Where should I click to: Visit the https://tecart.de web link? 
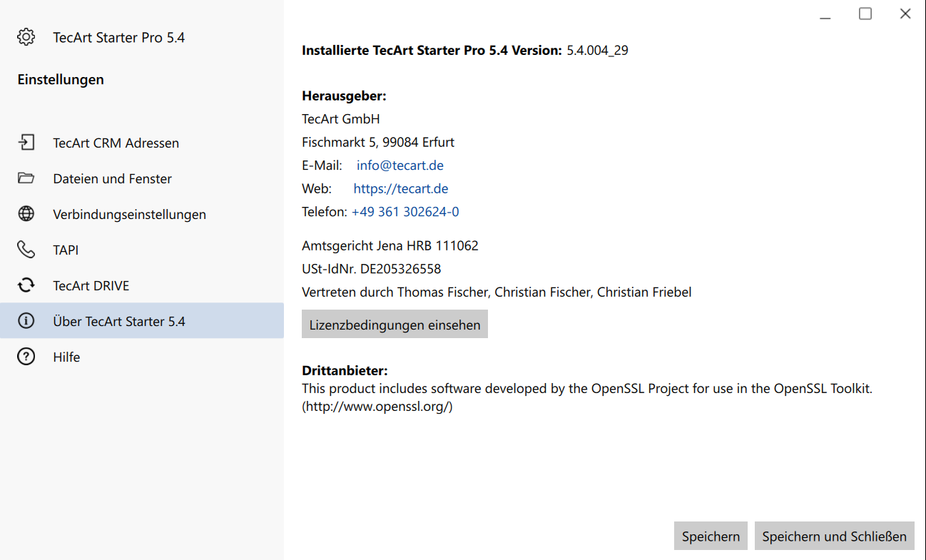401,189
